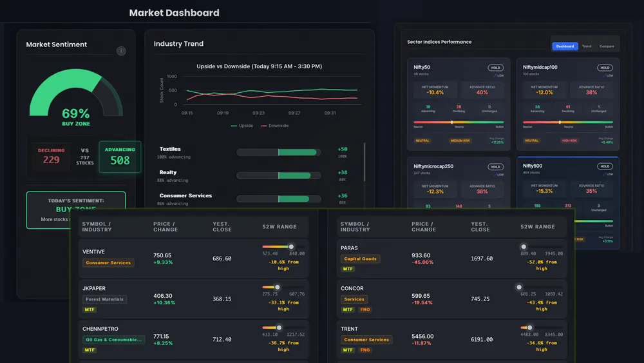Sort by Yest. Close in losers table
Viewport: 644px width, 363px height.
(x=480, y=226)
